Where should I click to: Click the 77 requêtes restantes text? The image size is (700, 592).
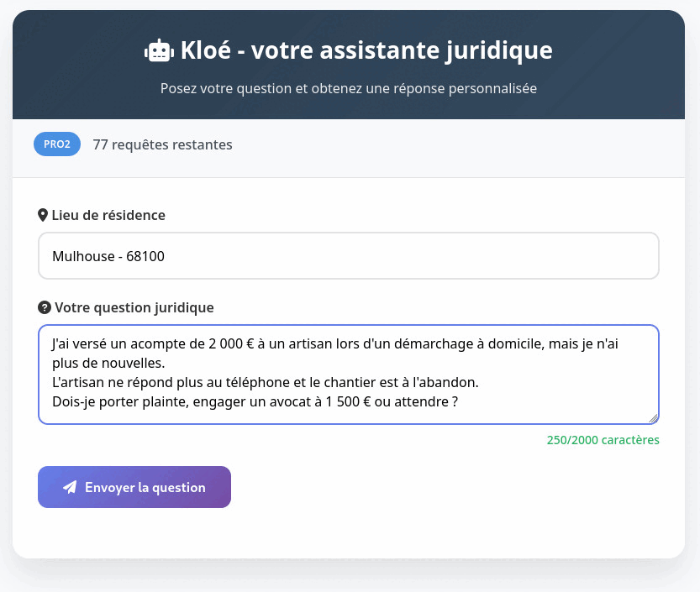pyautogui.click(x=162, y=144)
